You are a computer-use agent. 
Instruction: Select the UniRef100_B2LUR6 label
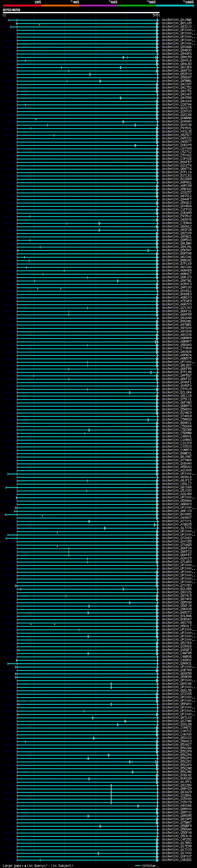[x=177, y=589]
